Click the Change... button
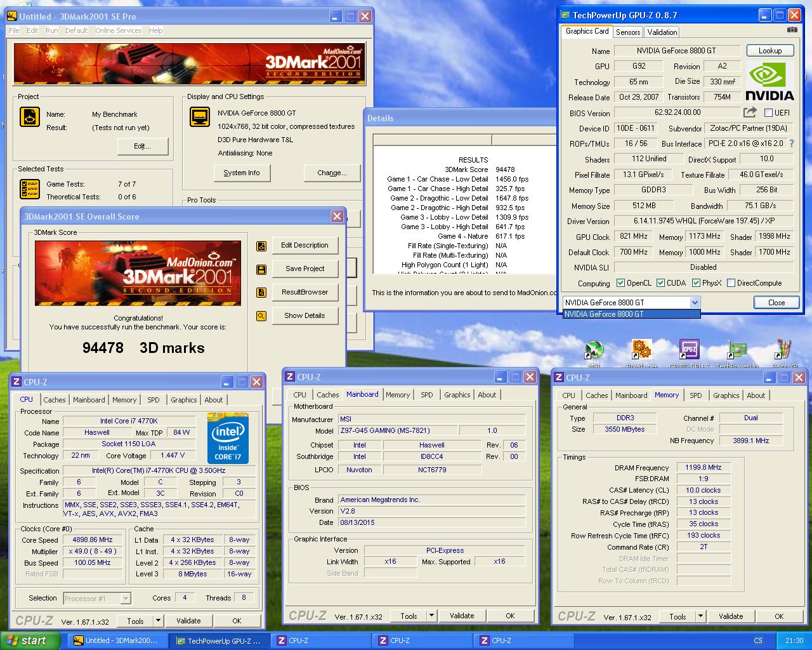Image resolution: width=812 pixels, height=650 pixels. (332, 173)
